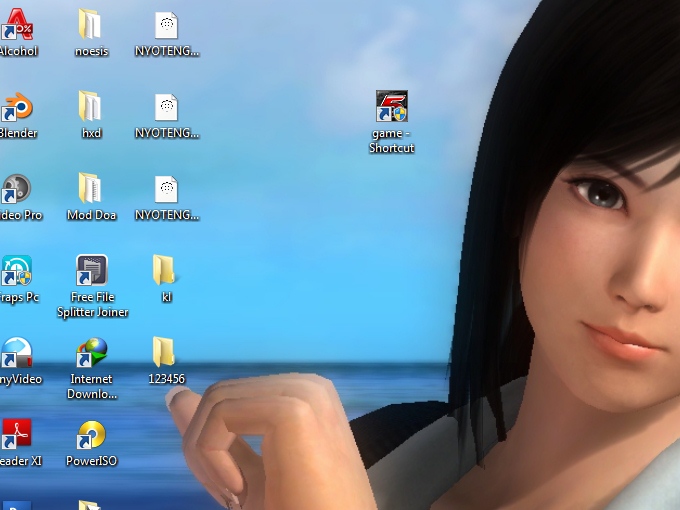Screen dimensions: 680x510
Task: Launch Blender from its desktop shortcut
Action: [17, 107]
